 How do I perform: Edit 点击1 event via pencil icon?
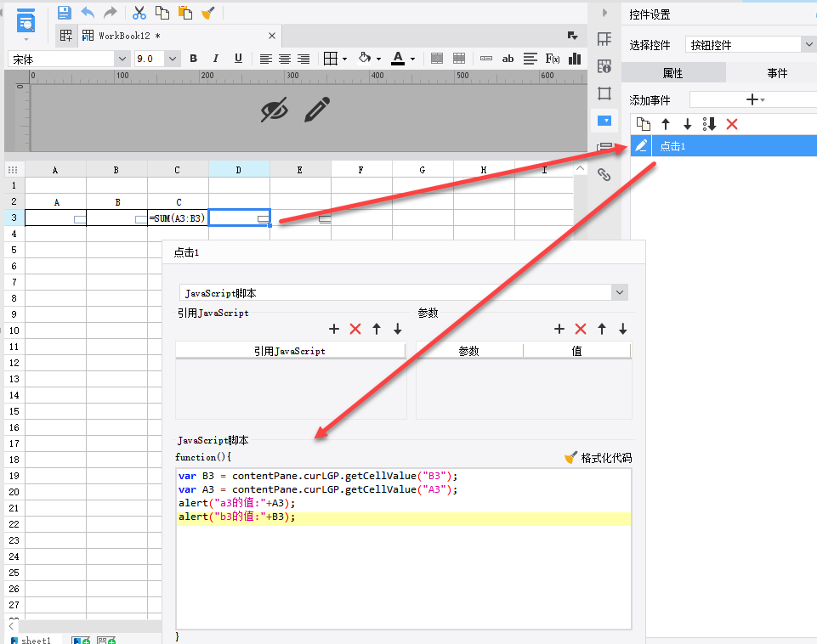tap(641, 146)
